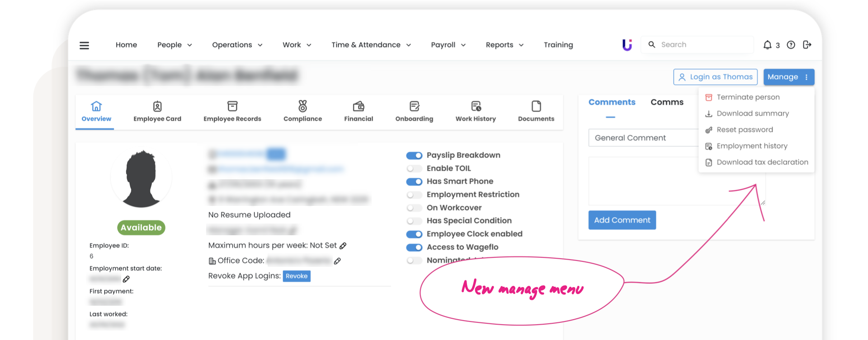Disable the Payslip Breakdown toggle
This screenshot has width=868, height=340.
(414, 155)
